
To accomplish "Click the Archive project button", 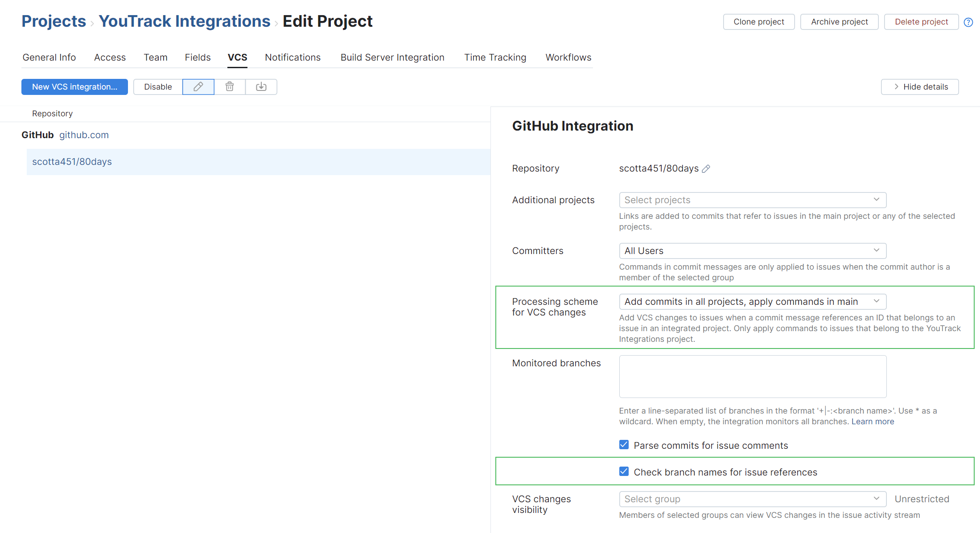I will click(839, 21).
